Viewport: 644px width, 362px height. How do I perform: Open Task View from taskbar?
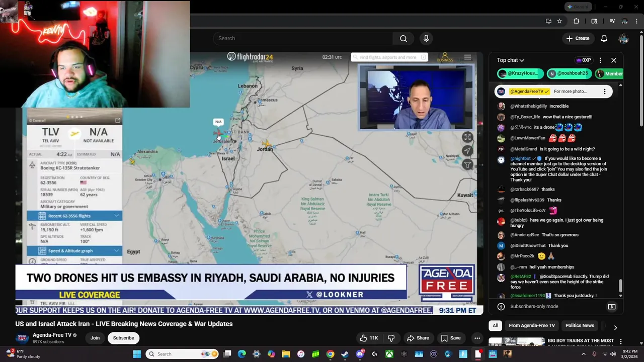click(x=227, y=354)
